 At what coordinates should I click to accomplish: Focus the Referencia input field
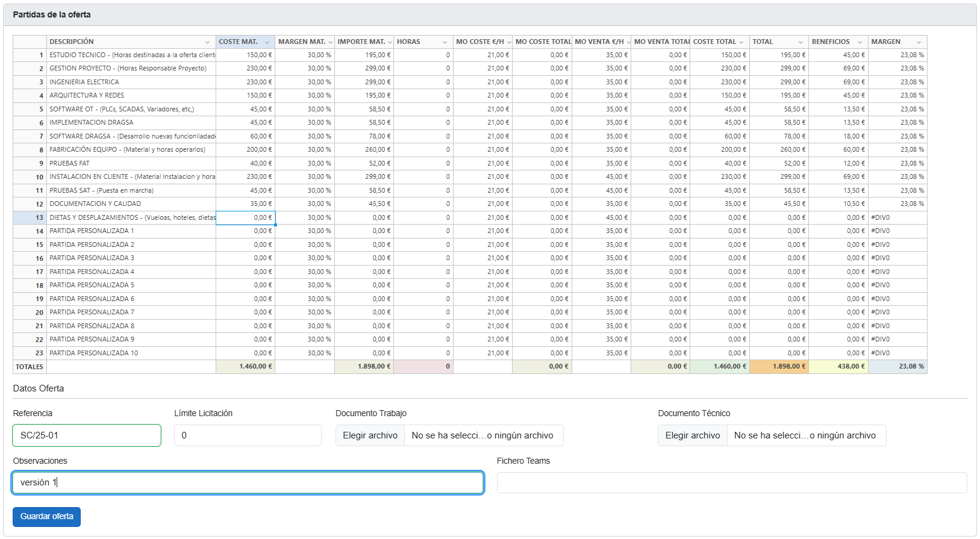click(x=87, y=435)
